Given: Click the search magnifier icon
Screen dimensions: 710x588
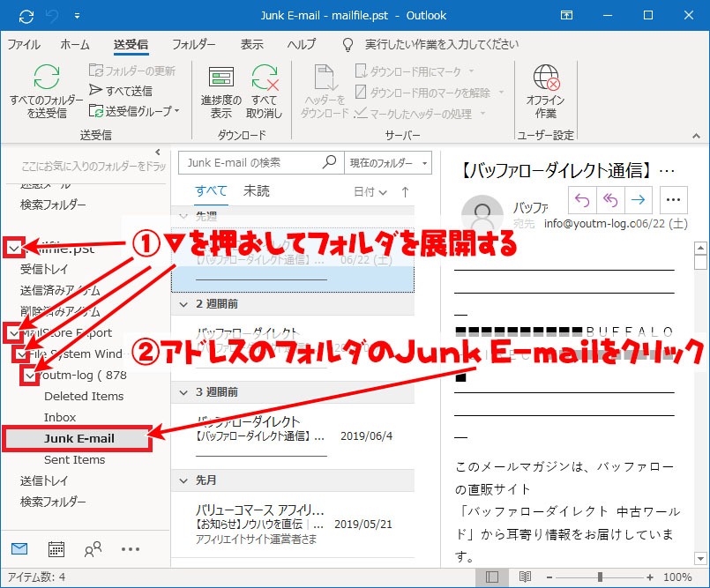Looking at the screenshot, I should coord(330,162).
